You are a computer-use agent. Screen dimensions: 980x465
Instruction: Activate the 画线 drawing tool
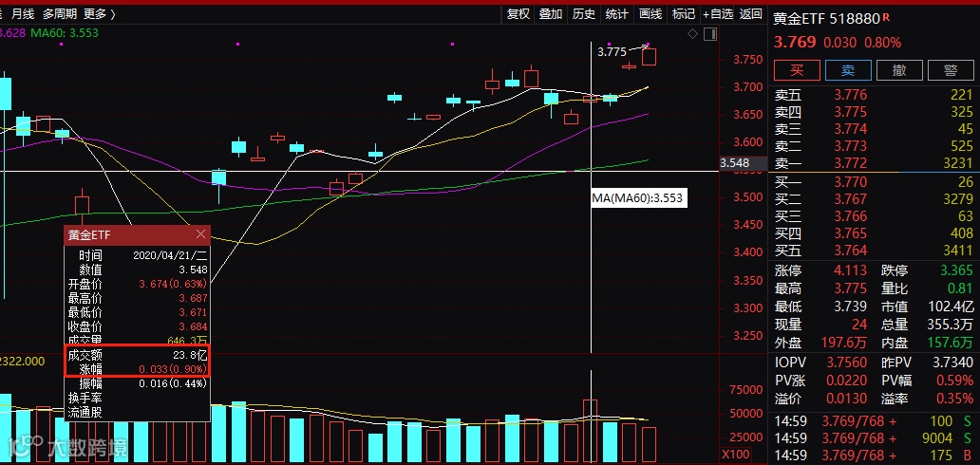[650, 13]
